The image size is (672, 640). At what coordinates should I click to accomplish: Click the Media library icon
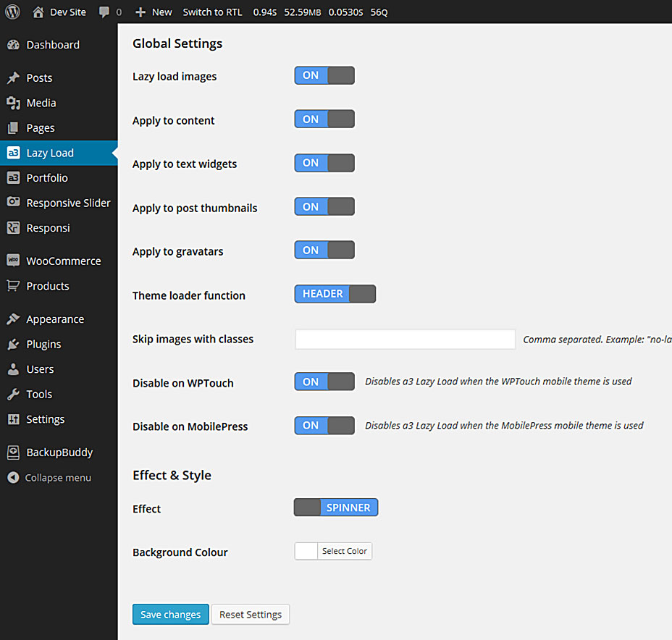tap(13, 103)
